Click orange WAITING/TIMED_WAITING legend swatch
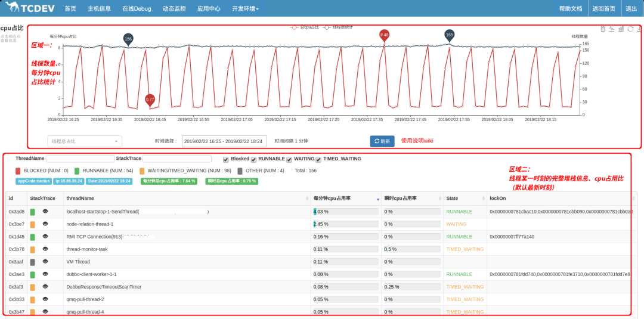Image resolution: width=644 pixels, height=319 pixels. (142, 171)
